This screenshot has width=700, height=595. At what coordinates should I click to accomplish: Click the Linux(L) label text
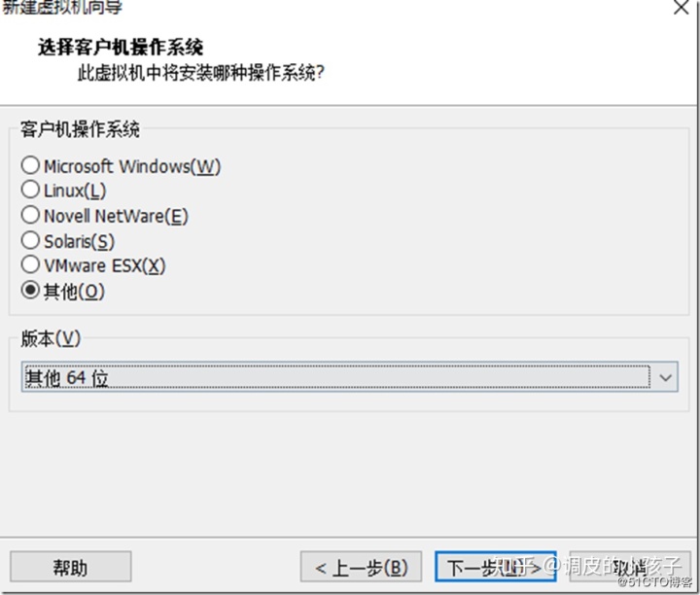pyautogui.click(x=75, y=191)
